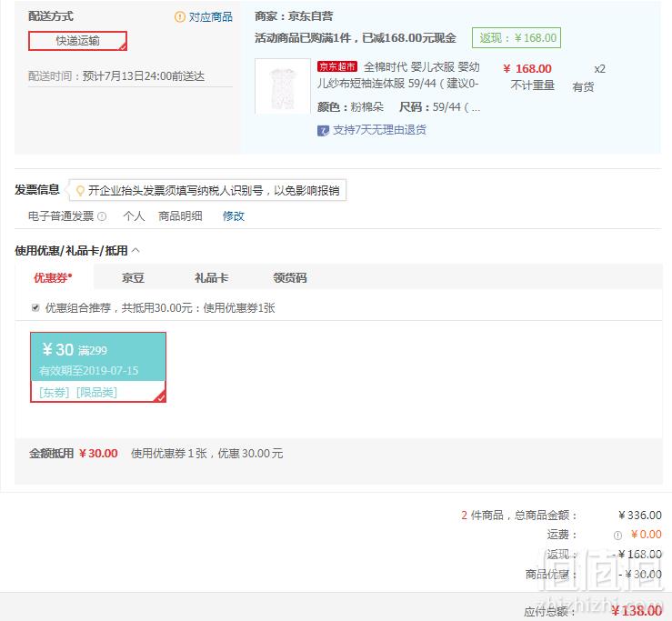This screenshot has width=672, height=621.
Task: Click the lightbulb tip icon in invoice notice
Action: 80,190
